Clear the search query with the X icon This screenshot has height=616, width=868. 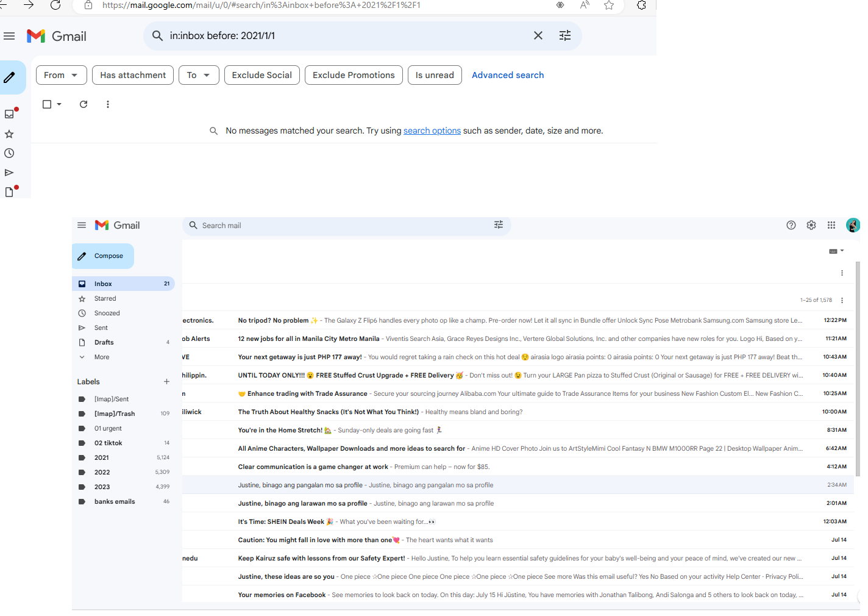click(538, 36)
